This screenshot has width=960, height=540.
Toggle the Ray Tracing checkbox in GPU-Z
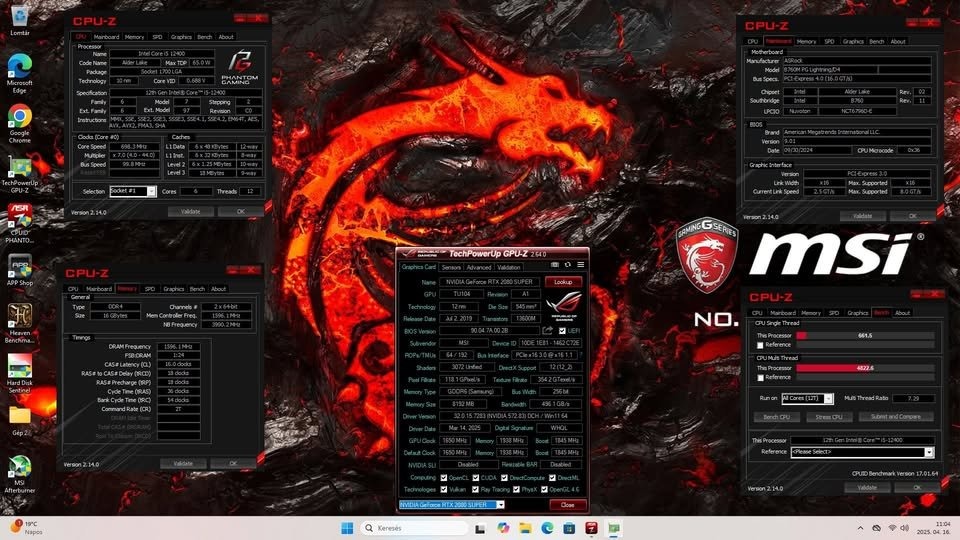(x=476, y=489)
